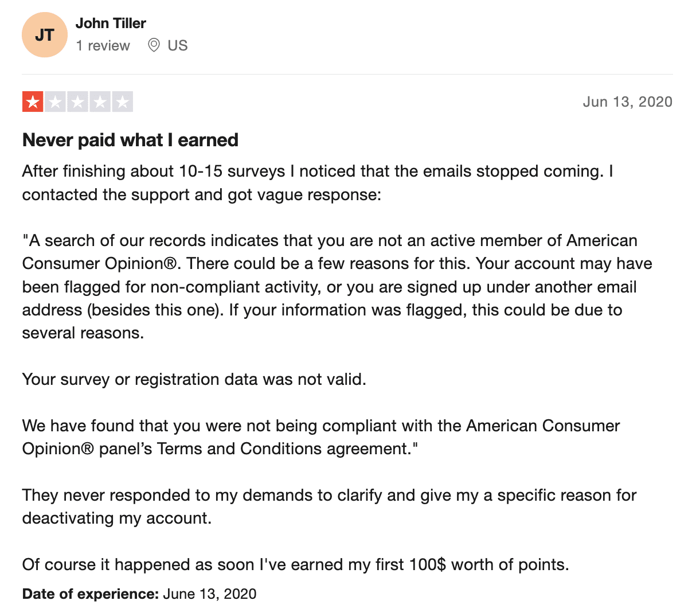Click the US country label
The image size is (696, 616).
[178, 45]
